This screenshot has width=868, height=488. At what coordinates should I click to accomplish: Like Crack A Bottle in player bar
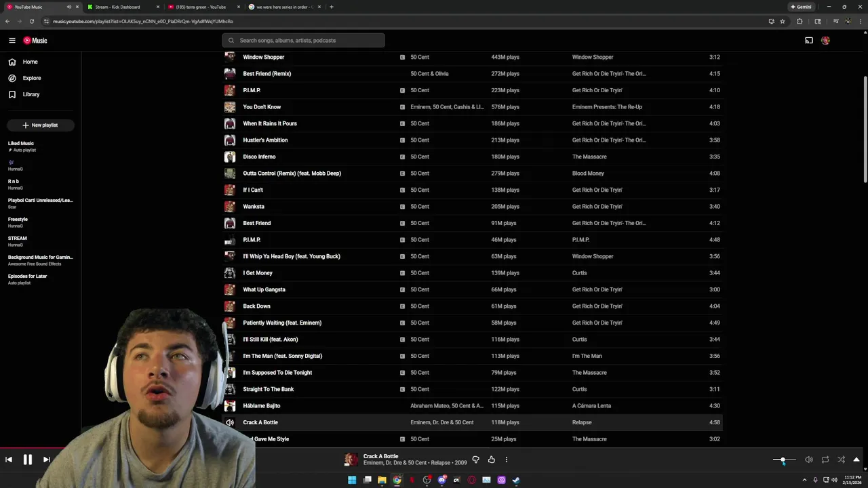pos(492,460)
